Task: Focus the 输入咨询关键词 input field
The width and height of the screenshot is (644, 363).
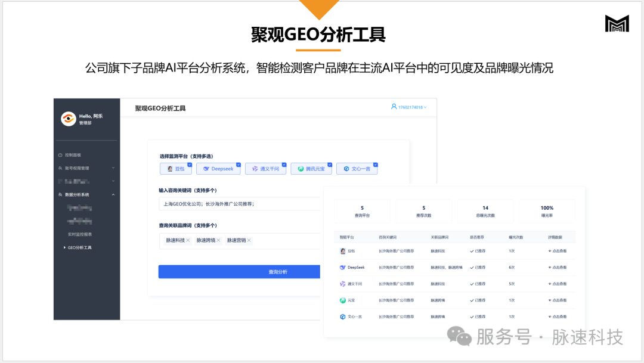Action: tap(240, 204)
